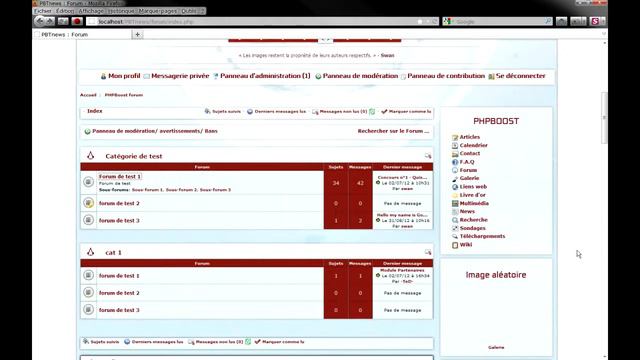This screenshot has height=360, width=640.
Task: Click the green icon next to Messages non lus in the top bar
Action: point(372,111)
